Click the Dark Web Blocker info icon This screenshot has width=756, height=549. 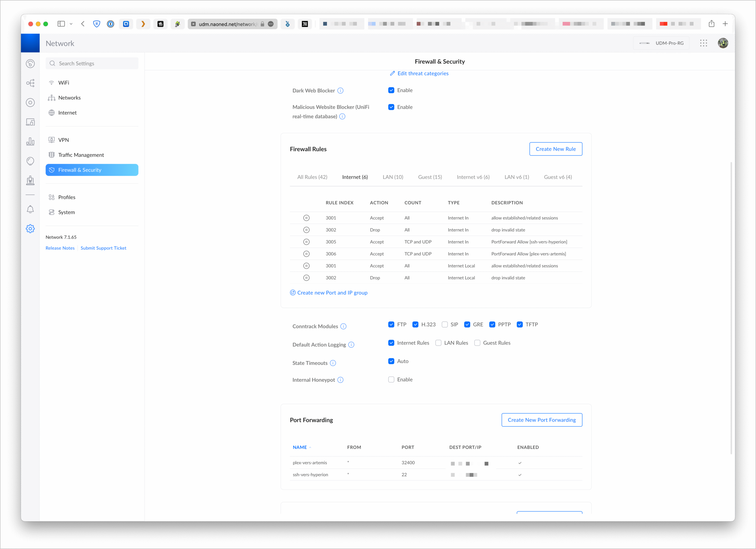tap(340, 91)
